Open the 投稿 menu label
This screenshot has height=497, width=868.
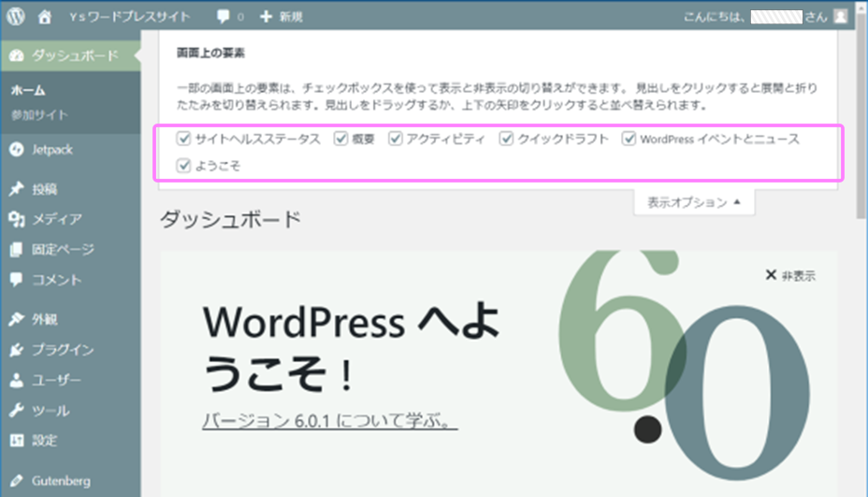pyautogui.click(x=44, y=189)
